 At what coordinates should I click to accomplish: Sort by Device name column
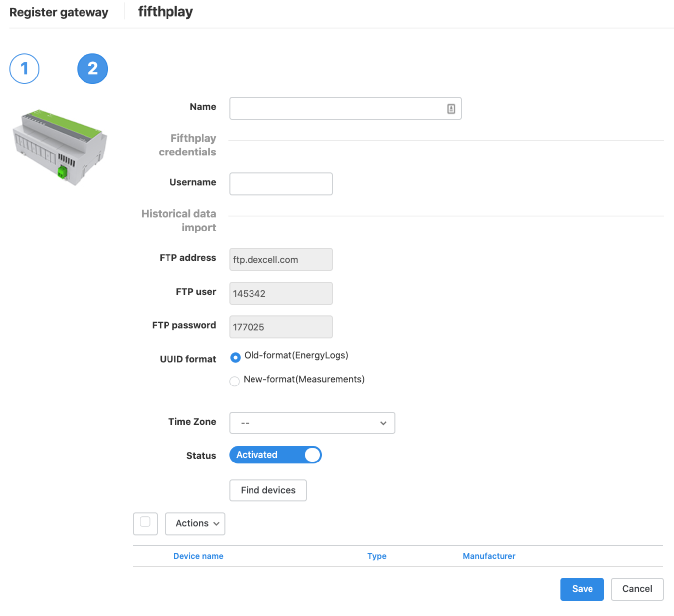click(x=198, y=556)
